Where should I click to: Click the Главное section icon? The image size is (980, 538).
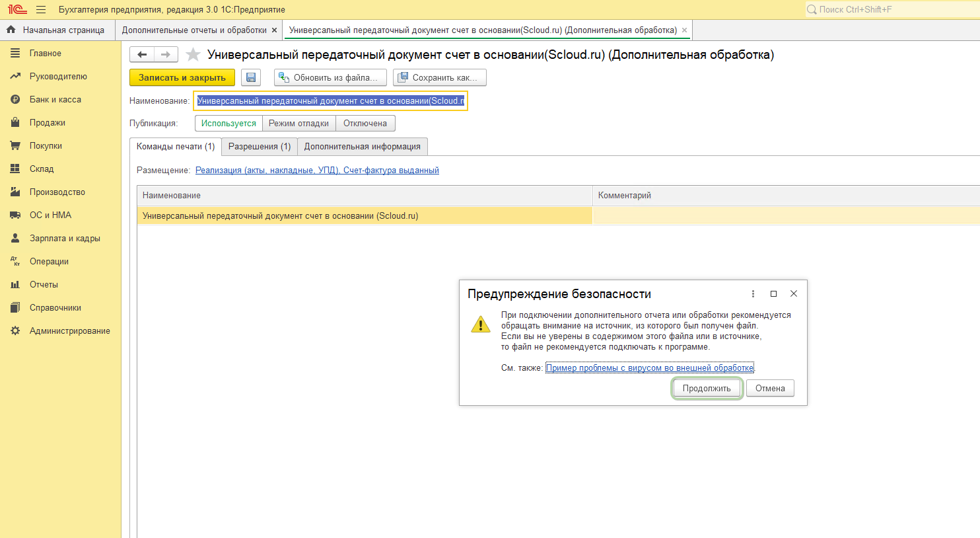[15, 53]
